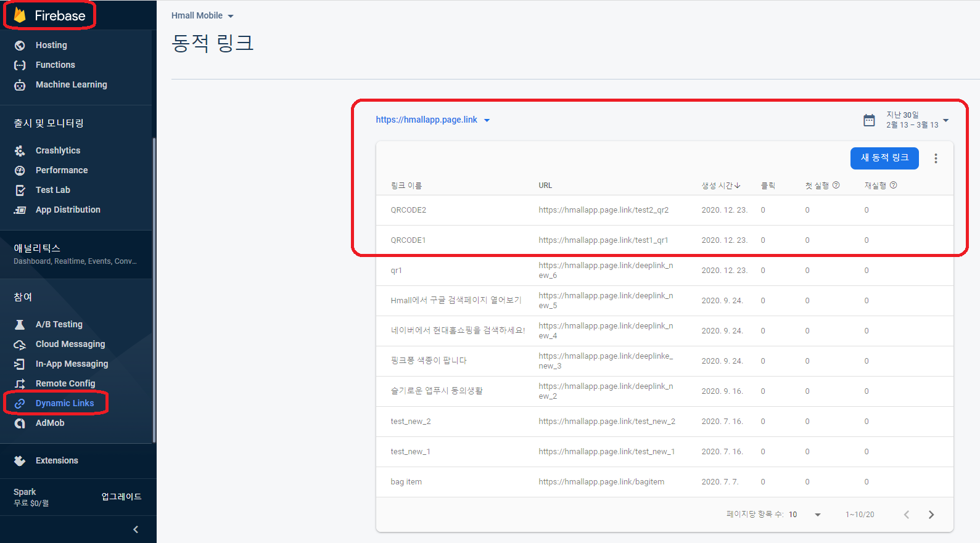Screen dimensions: 980x543
Task: Open the calendar date range icon
Action: point(869,120)
